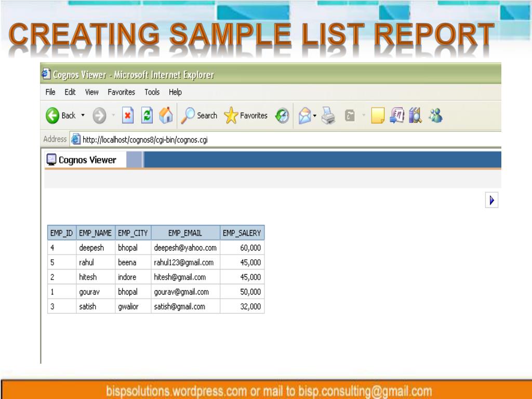Viewport: 532px width, 399px height.
Task: Refresh the page with the green arrows icon
Action: point(147,116)
